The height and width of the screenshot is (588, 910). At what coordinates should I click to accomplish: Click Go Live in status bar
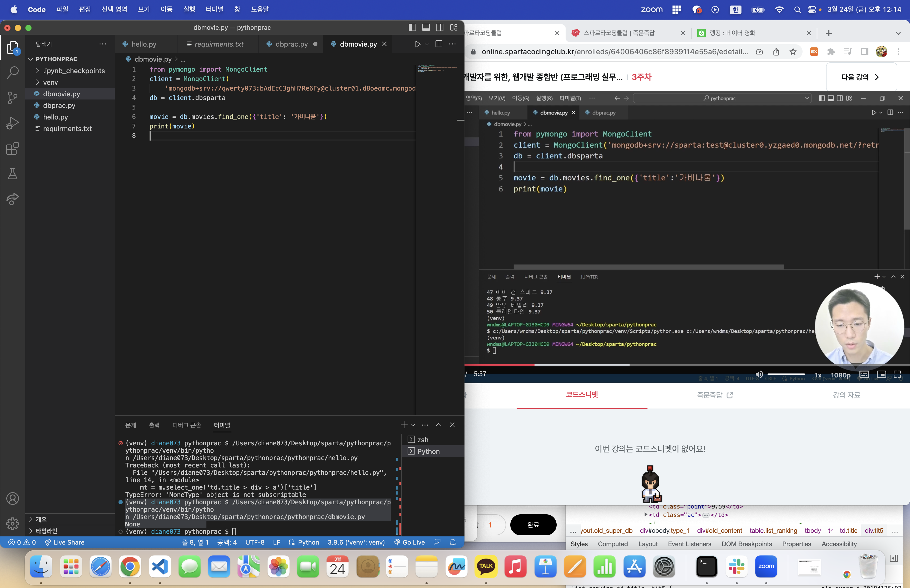click(x=409, y=542)
